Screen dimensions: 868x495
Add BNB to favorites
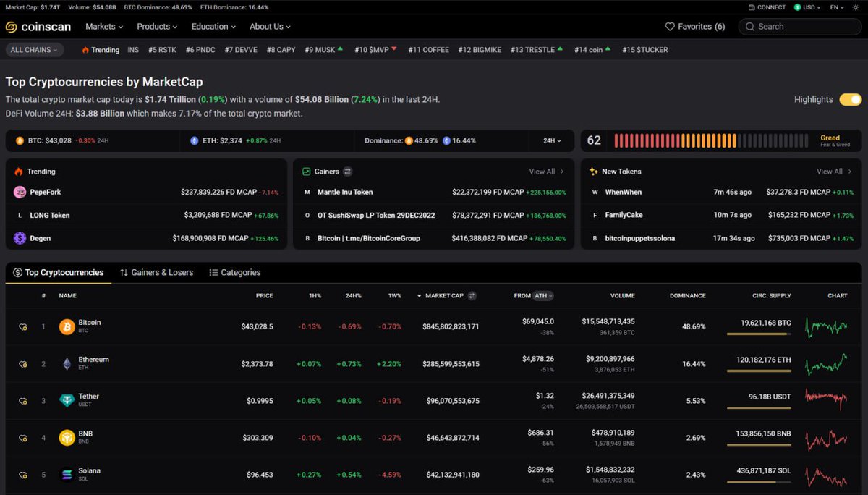(23, 438)
